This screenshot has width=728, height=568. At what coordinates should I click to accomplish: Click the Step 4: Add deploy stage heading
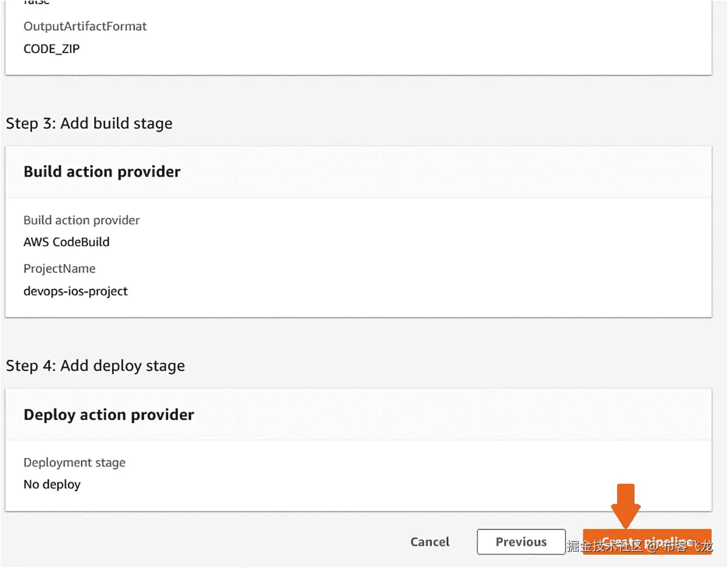coord(95,366)
